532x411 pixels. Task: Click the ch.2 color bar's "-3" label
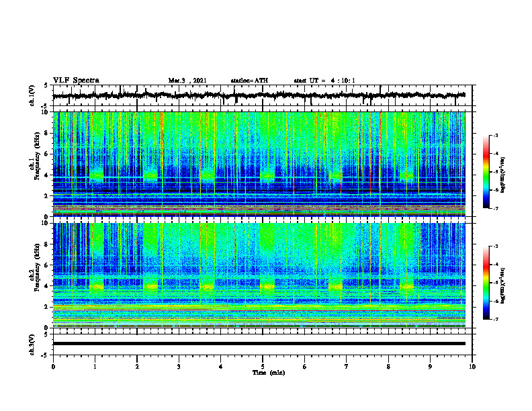pos(496,246)
